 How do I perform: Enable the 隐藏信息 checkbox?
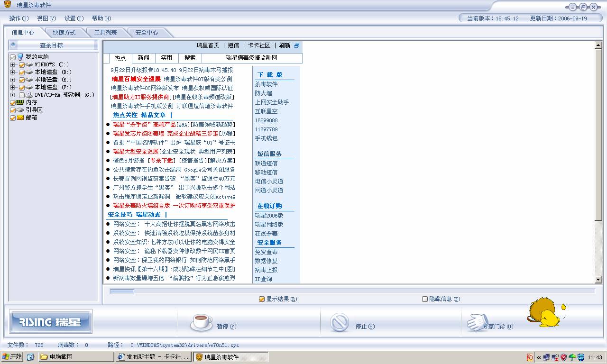[425, 299]
